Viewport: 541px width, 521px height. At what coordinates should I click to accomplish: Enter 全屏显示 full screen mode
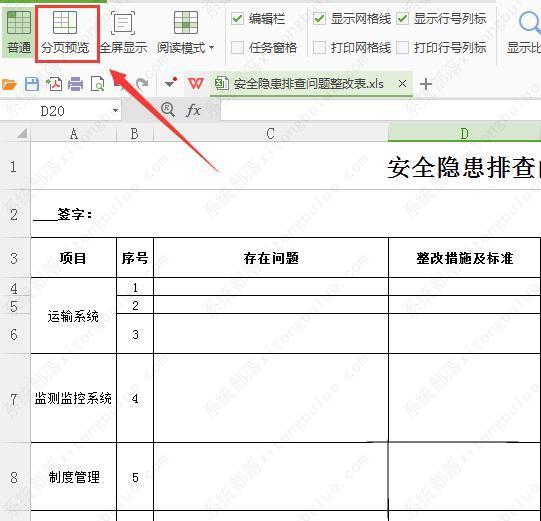123,33
